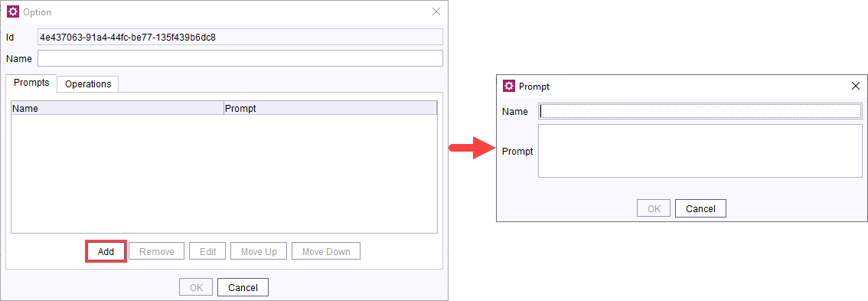Screen dimensions: 868x301
Task: Click the Edit button
Action: click(x=207, y=251)
